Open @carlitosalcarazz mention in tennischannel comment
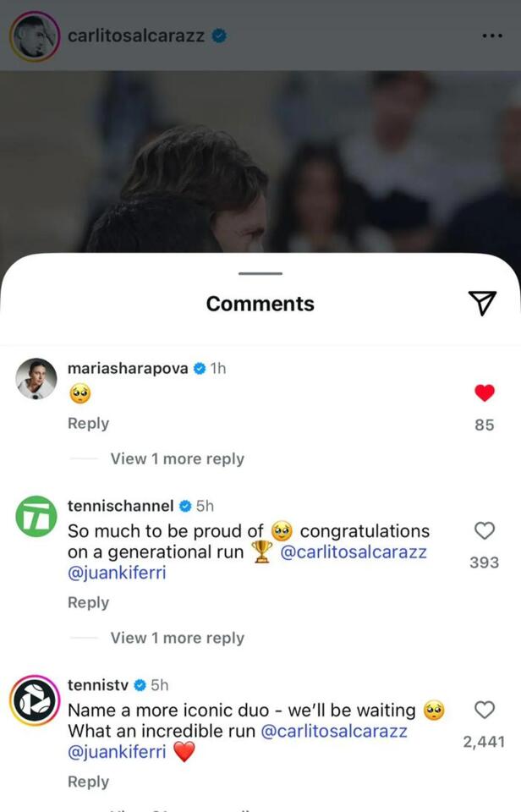Viewport: 521px width, 812px height. coord(353,551)
